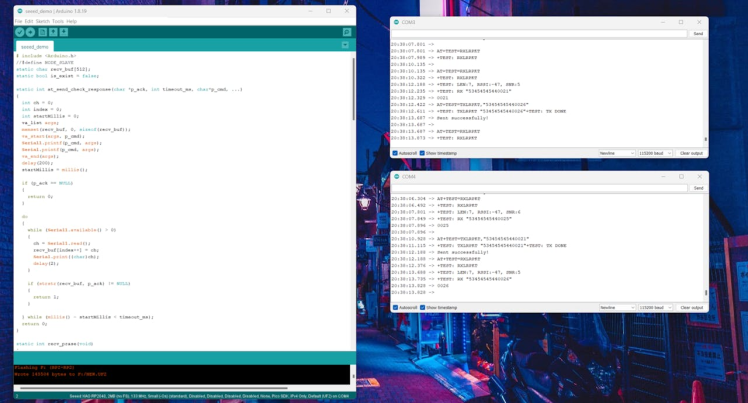Viewport: 748px width, 403px height.
Task: Click the COM4 serial input field
Action: coord(540,188)
